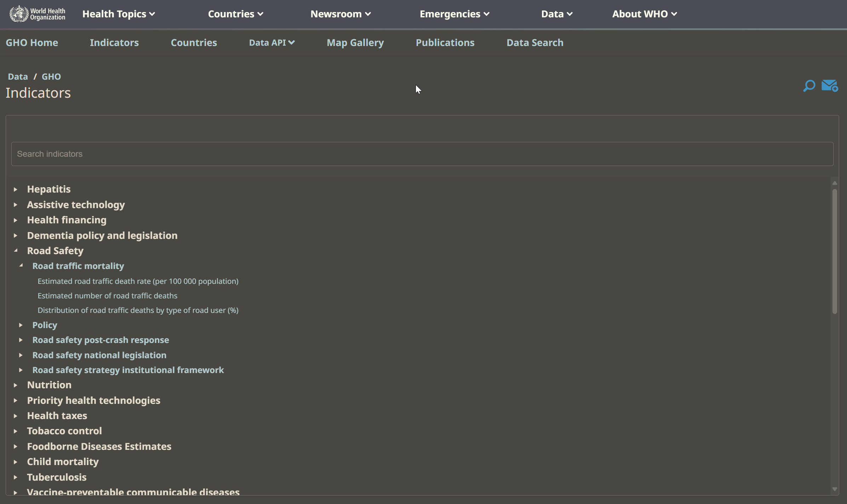The width and height of the screenshot is (847, 504).
Task: Click the Publications link
Action: click(445, 42)
